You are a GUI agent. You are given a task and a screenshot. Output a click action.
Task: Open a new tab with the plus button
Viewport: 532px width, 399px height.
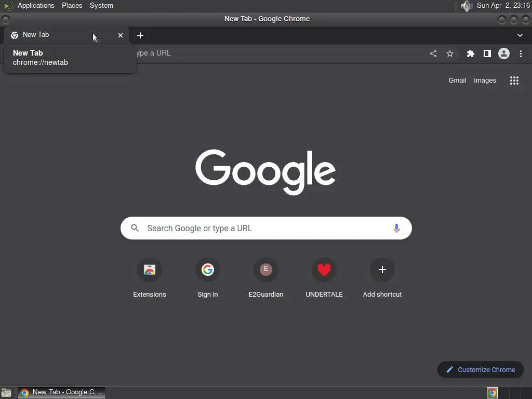tap(140, 35)
